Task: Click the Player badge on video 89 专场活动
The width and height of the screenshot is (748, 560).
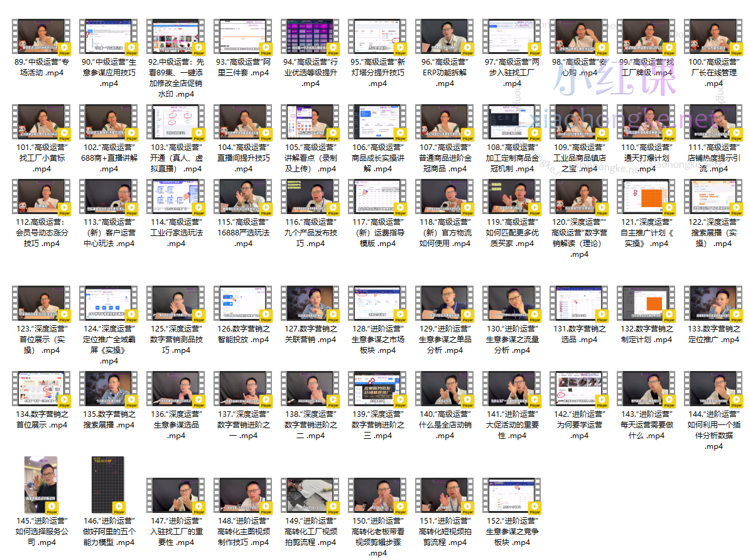Action: (63, 48)
